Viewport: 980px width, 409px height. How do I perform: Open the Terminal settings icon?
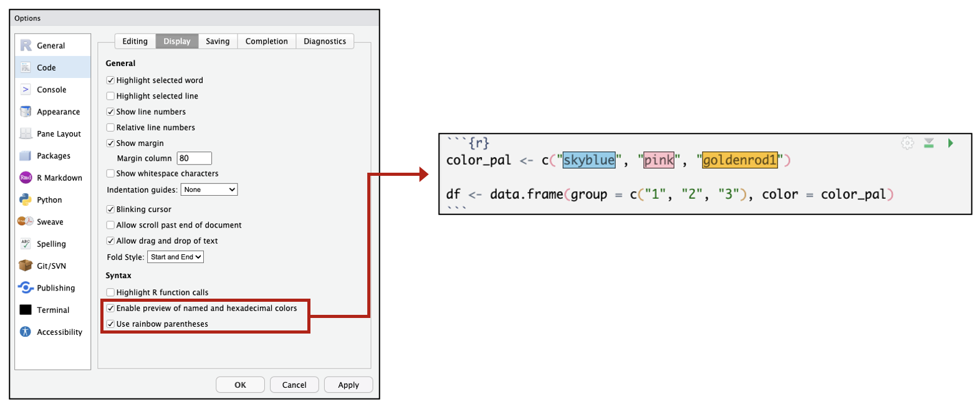point(26,310)
